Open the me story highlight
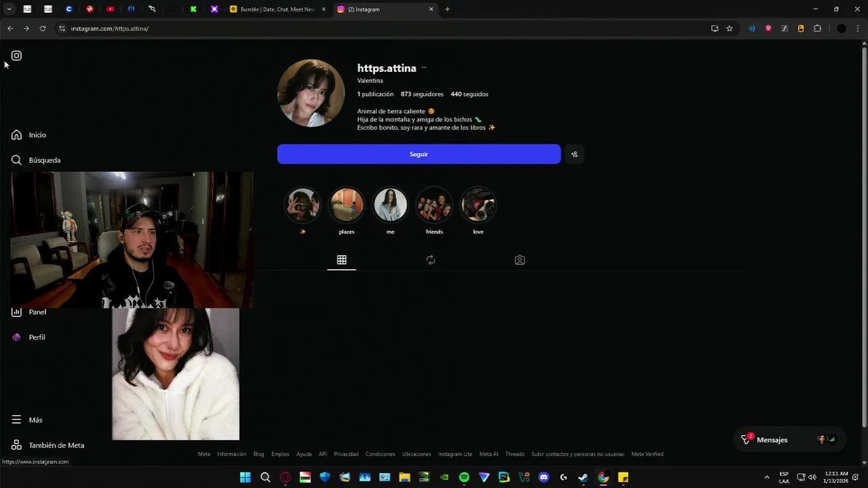Viewport: 868px width, 488px height. pyautogui.click(x=390, y=205)
